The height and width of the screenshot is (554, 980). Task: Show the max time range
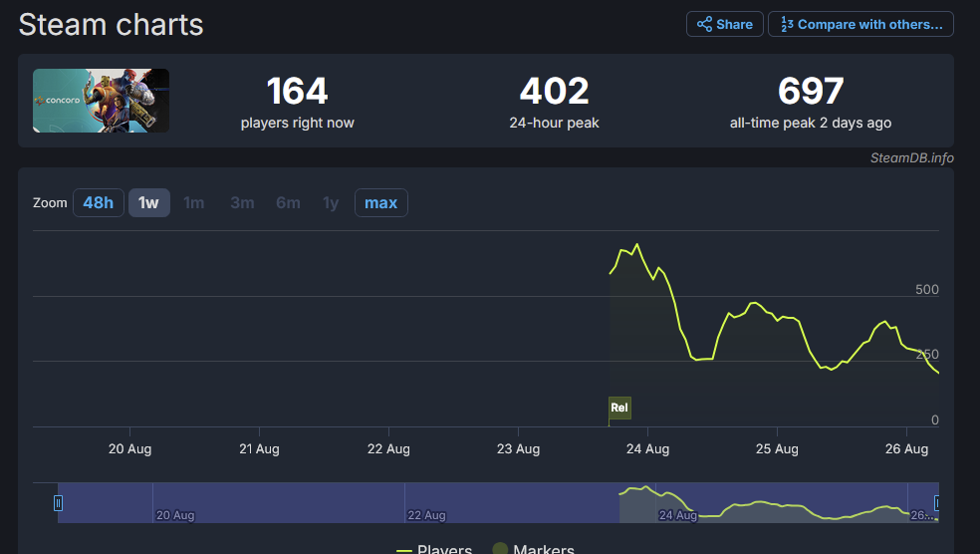point(380,203)
